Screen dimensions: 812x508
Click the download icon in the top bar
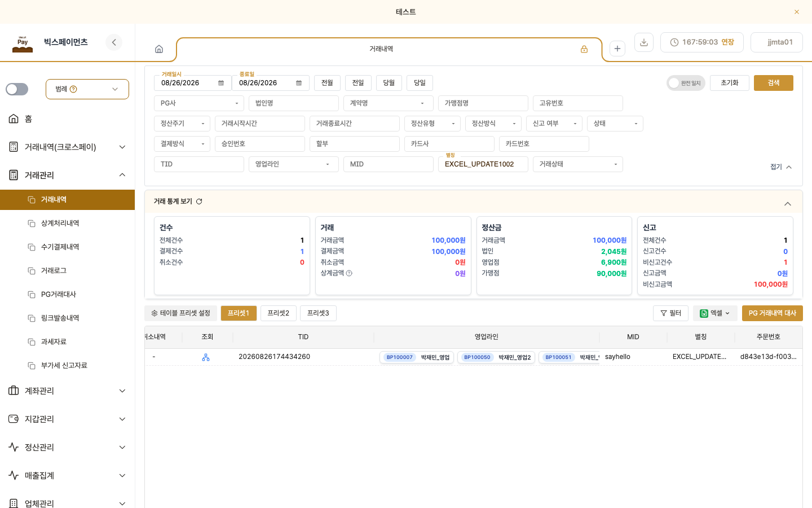[x=644, y=42]
